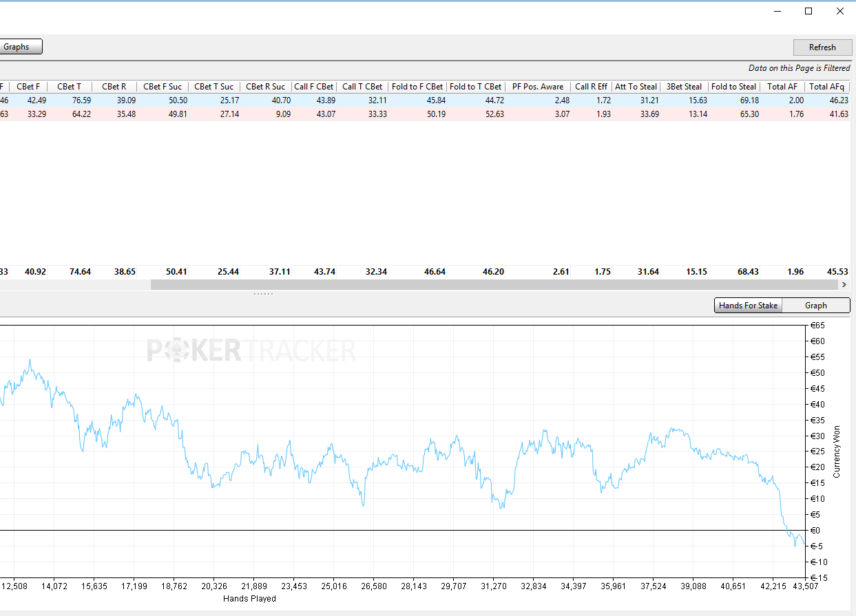Sort by Fold to Steal column
This screenshot has height=616, width=856.
coord(734,87)
